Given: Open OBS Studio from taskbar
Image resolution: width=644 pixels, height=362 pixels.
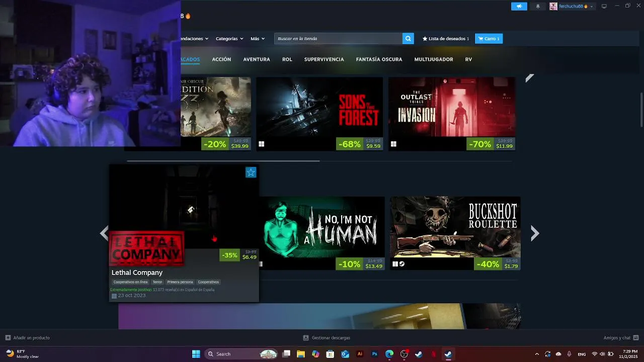Looking at the screenshot, I should pyautogui.click(x=404, y=354).
